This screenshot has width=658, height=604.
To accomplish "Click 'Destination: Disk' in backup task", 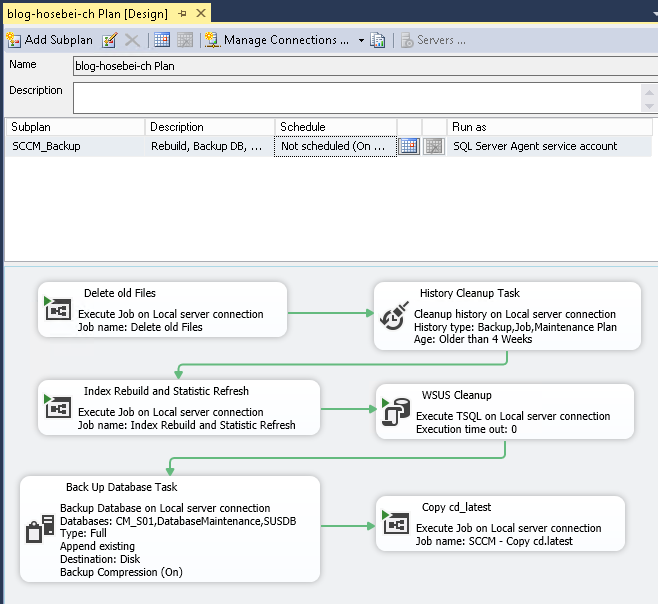I will pyautogui.click(x=100, y=560).
